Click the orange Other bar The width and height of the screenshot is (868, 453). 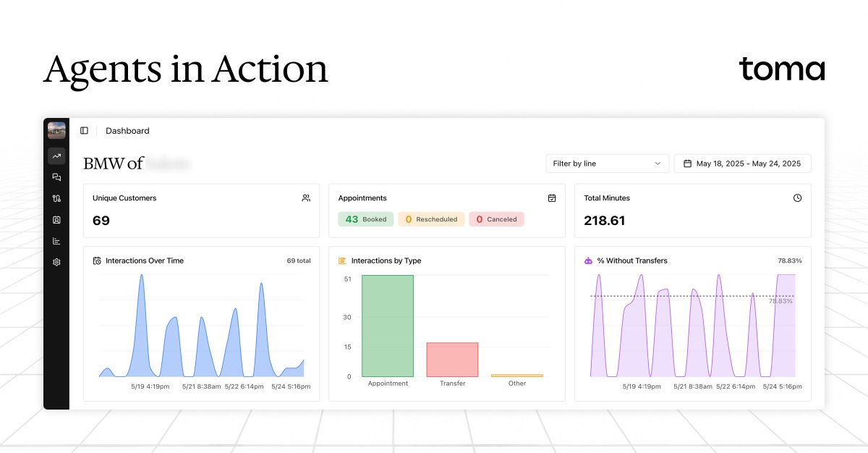click(517, 376)
